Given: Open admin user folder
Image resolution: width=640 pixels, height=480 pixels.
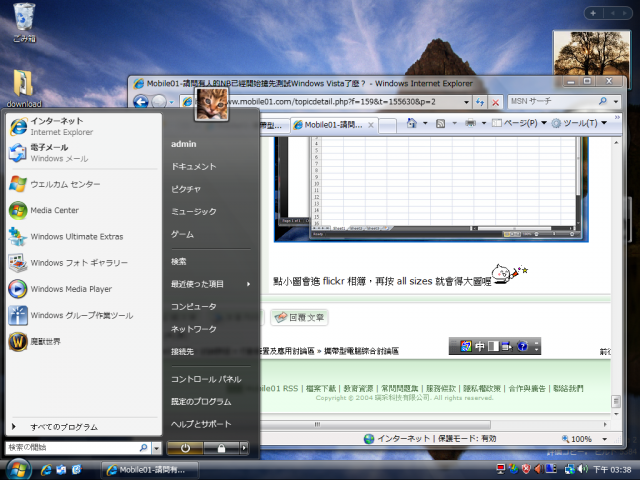Looking at the screenshot, I should tap(183, 144).
